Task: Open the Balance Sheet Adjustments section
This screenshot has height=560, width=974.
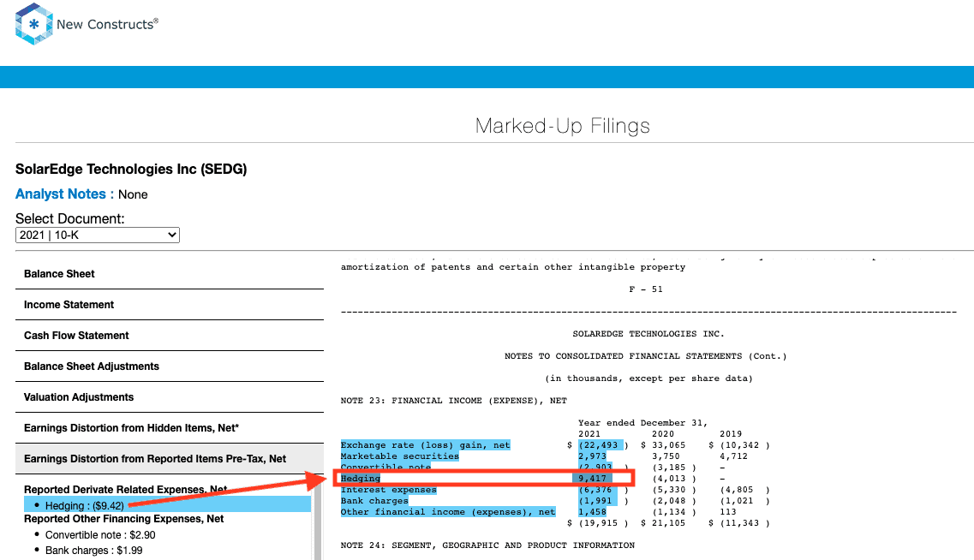Action: [x=170, y=366]
